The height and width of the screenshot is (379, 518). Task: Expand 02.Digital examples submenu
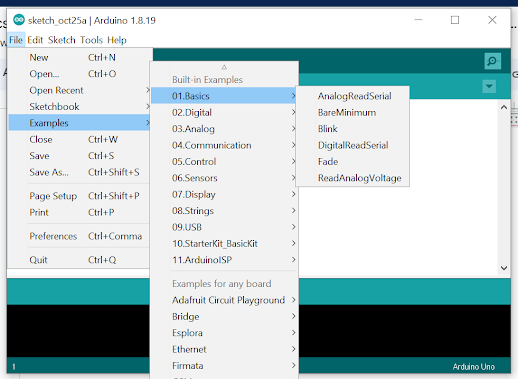224,112
